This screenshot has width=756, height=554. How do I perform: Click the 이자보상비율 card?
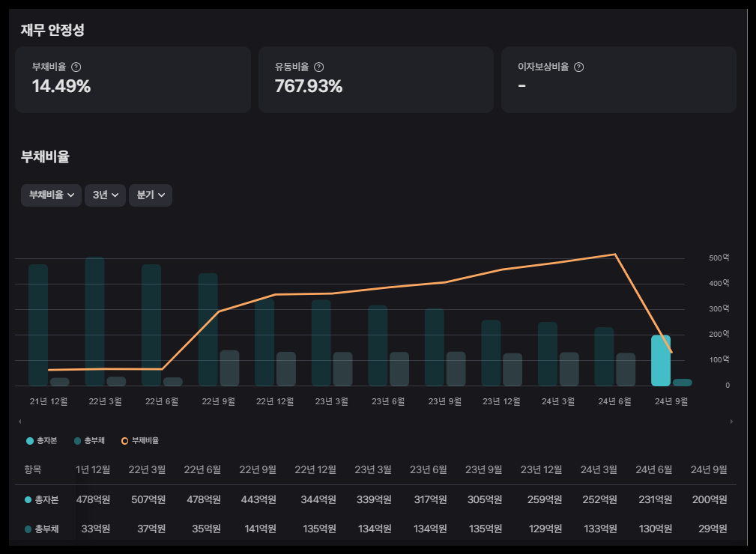pos(619,79)
